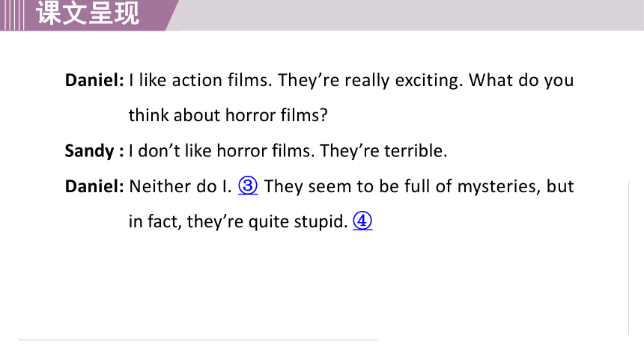The height and width of the screenshot is (362, 644).
Task: Click the sentence I don't like horror films.
Action: [222, 151]
